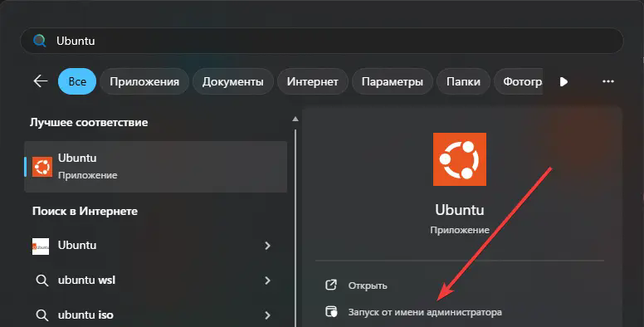This screenshot has width=644, height=327.
Task: Open the three-dots more options menu
Action: (x=608, y=81)
